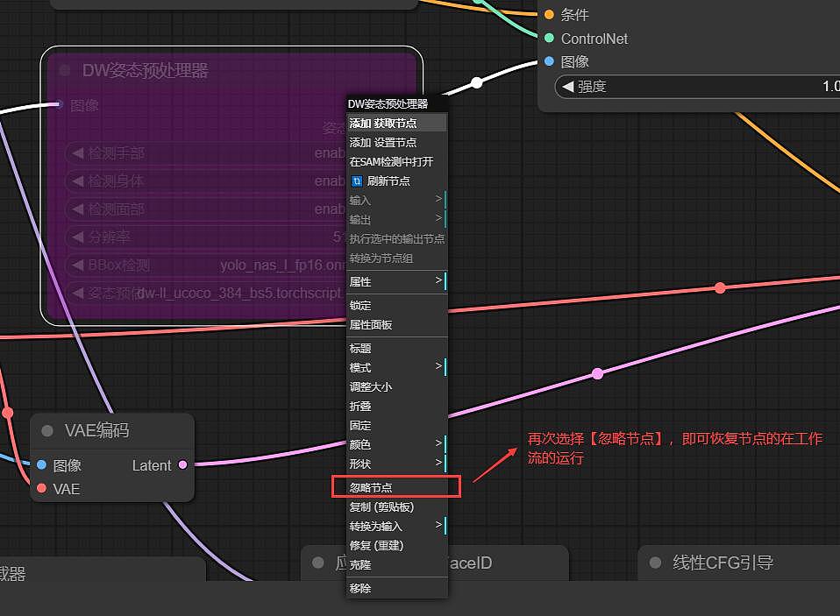This screenshot has width=840, height=616.
Task: Click the pink Latent output port
Action: click(182, 464)
